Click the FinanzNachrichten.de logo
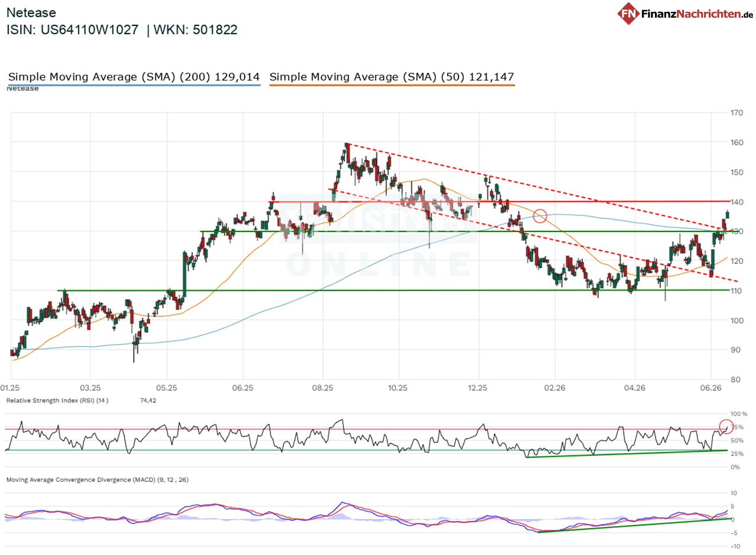The width and height of the screenshot is (756, 555). pyautogui.click(x=686, y=13)
